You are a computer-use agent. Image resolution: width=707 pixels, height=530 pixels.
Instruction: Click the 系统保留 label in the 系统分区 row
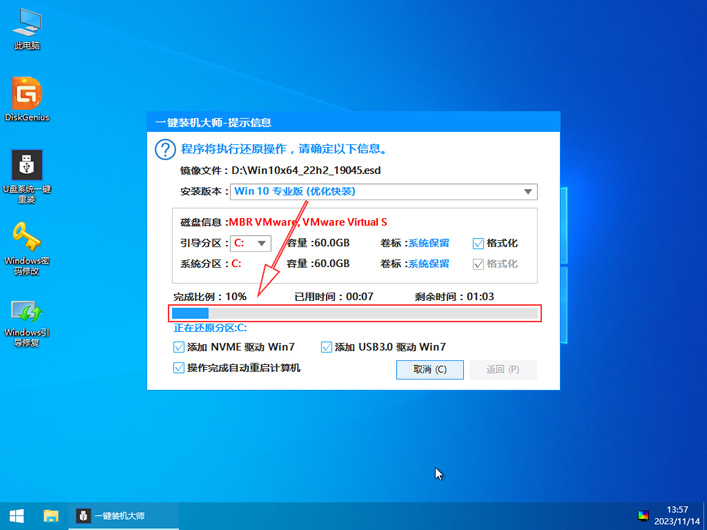point(428,264)
